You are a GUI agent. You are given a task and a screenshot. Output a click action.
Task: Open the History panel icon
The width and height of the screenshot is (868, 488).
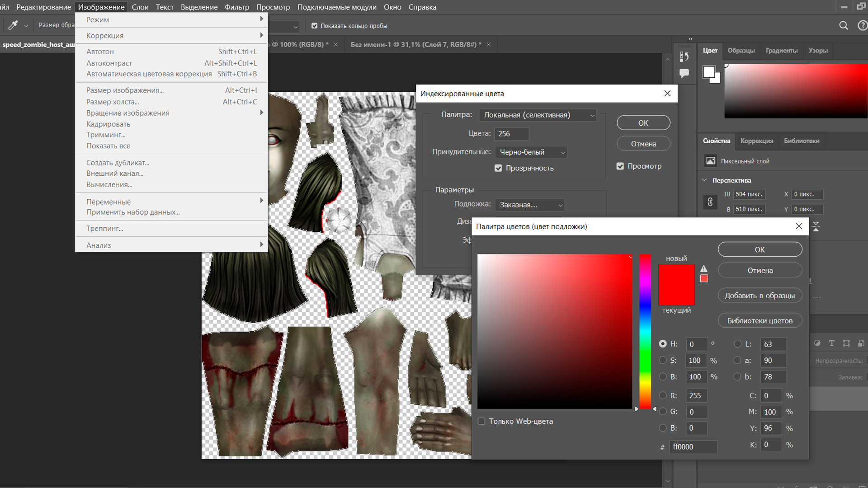tap(684, 56)
